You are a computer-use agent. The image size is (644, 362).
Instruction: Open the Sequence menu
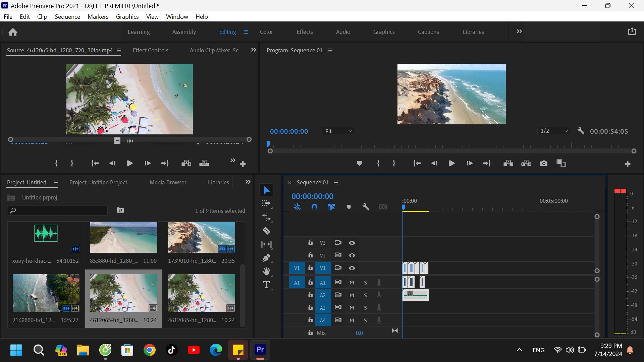point(67,16)
